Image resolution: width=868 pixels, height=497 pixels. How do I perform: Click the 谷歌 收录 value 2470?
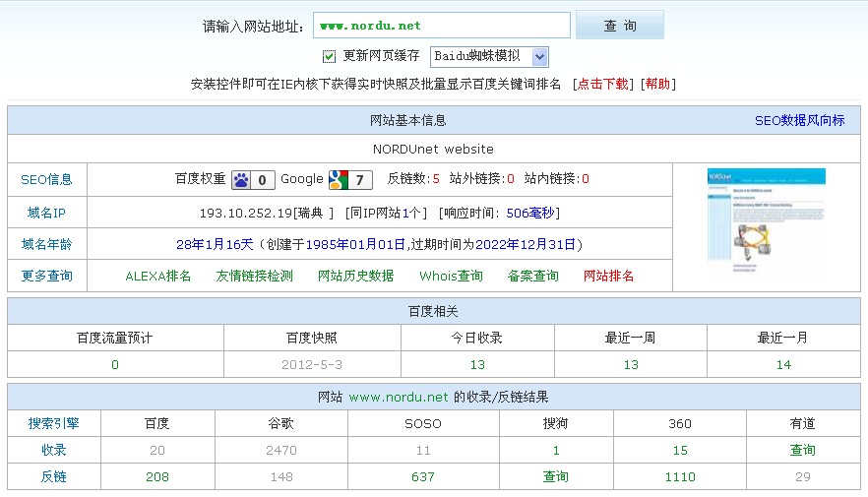281,451
